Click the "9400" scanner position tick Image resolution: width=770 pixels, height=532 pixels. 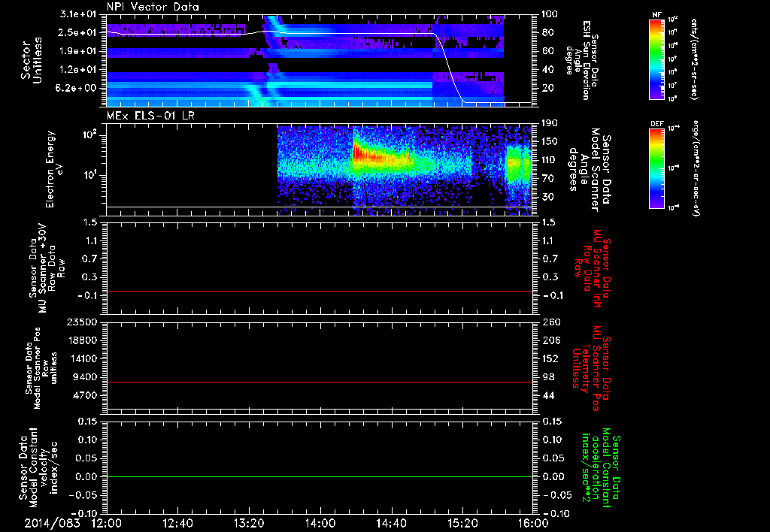pos(86,377)
